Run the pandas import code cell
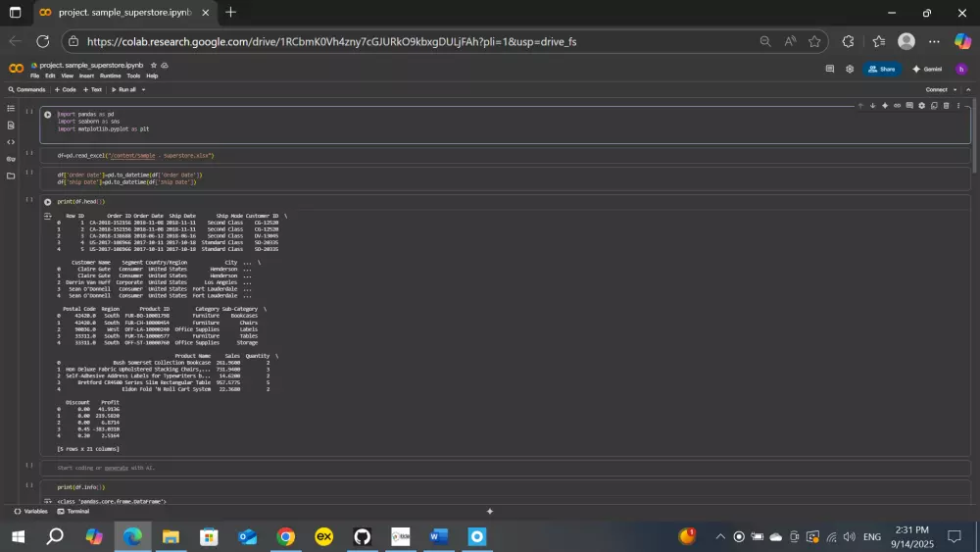Image resolution: width=980 pixels, height=552 pixels. [47, 115]
